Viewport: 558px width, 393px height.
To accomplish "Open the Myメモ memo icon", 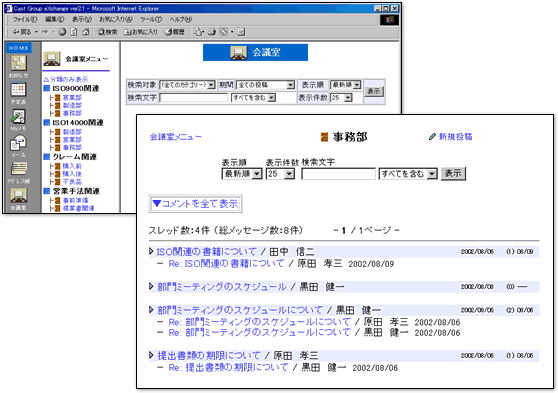I will (19, 116).
